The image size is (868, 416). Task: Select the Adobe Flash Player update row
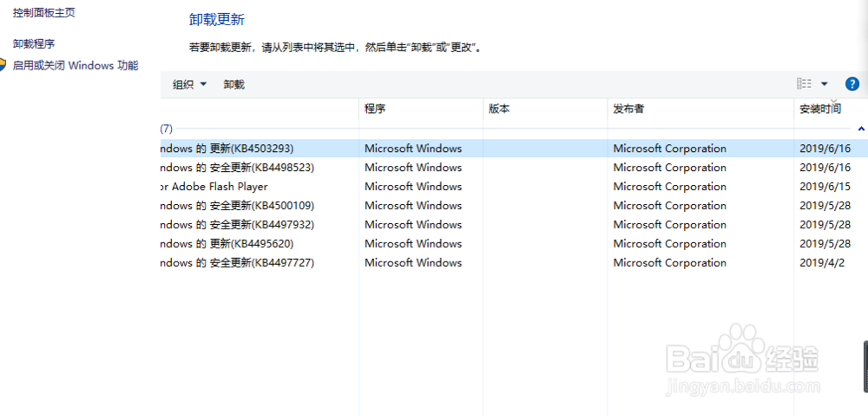click(514, 187)
